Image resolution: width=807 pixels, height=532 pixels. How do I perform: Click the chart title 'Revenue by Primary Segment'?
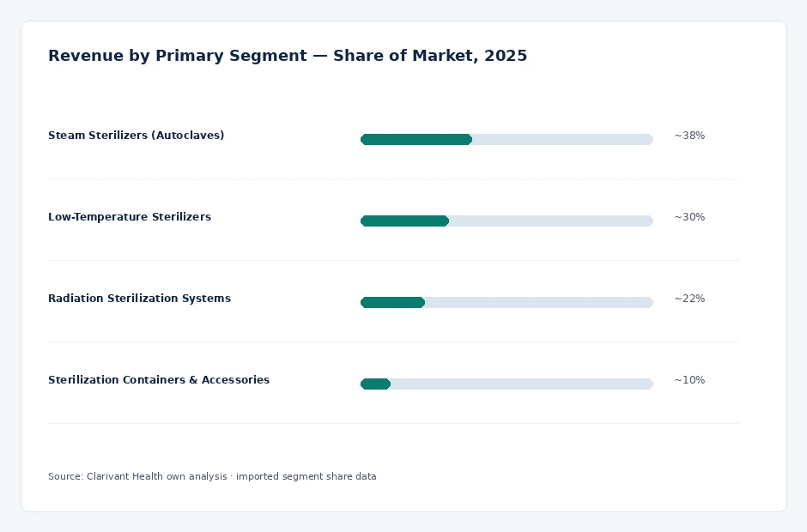[177, 56]
